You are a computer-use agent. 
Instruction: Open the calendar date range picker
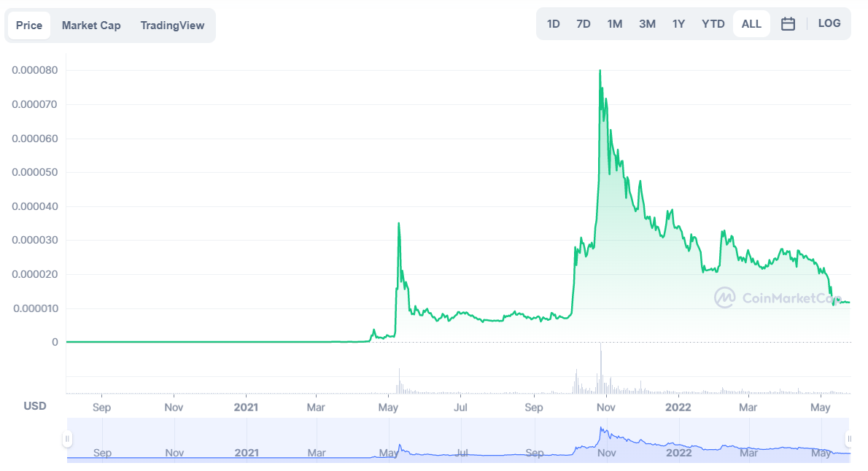pyautogui.click(x=788, y=24)
